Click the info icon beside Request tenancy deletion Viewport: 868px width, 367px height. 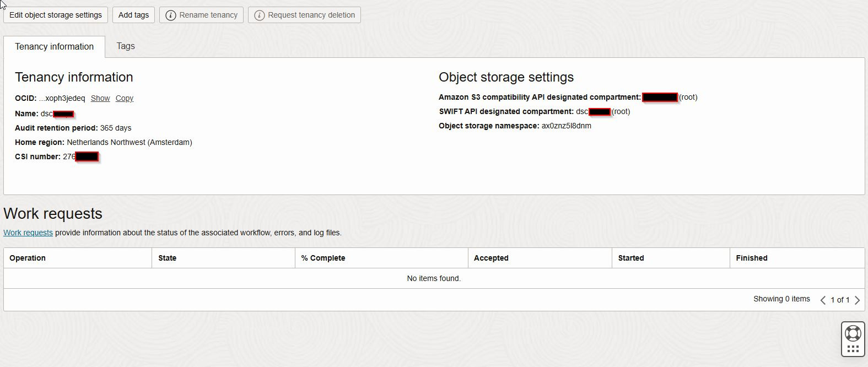coord(259,15)
